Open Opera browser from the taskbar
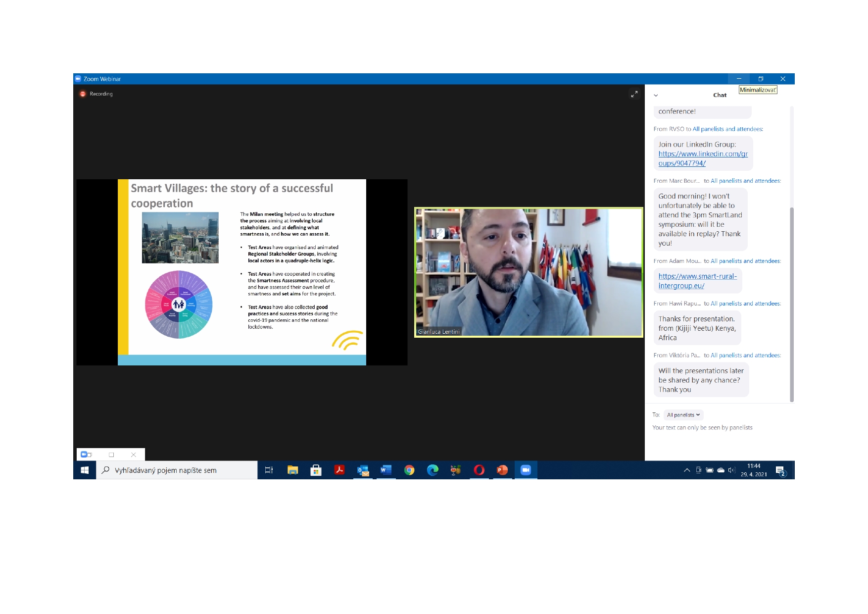The image size is (868, 614). pyautogui.click(x=479, y=470)
